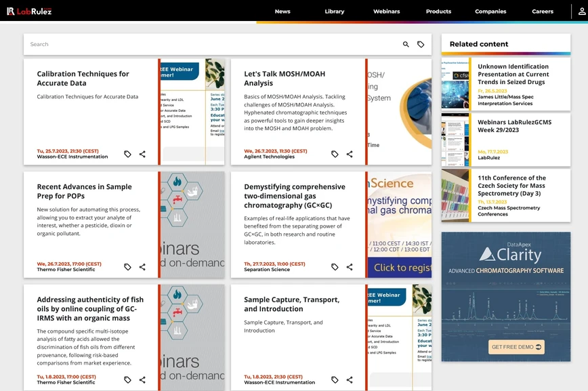Click date Tu, 1.8.2023, 21:30 (CEST)
Image resolution: width=588 pixels, height=391 pixels.
coord(274,377)
